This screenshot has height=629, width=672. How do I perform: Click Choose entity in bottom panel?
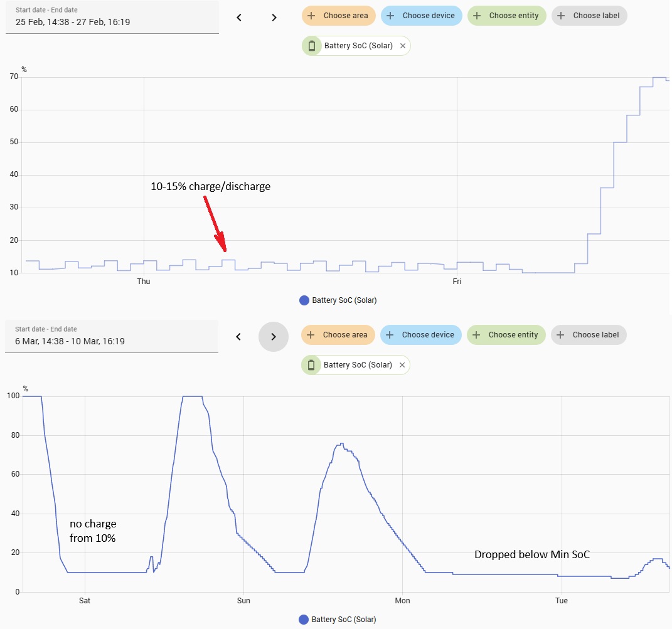(x=506, y=335)
